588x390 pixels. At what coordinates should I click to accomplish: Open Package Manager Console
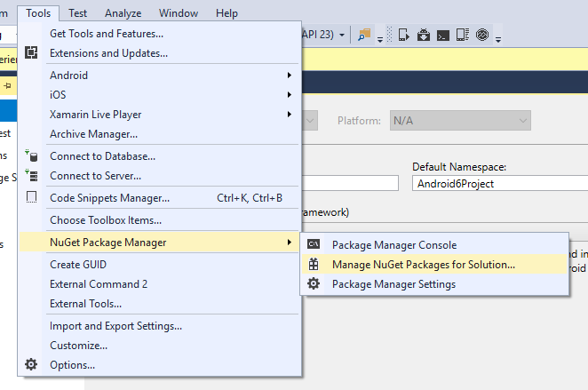434,245
